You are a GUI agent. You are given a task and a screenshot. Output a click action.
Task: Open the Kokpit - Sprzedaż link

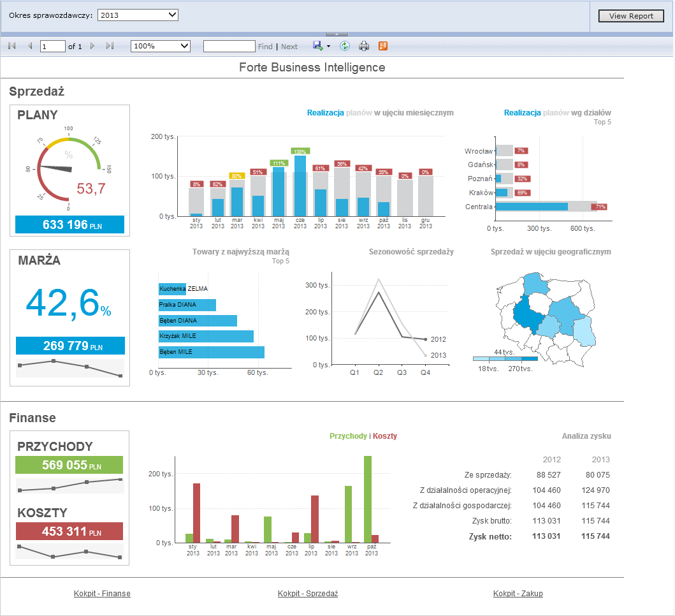[308, 593]
